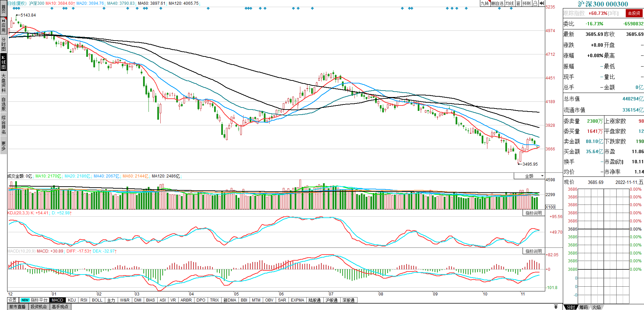Click the lock icon in chart toolbar
The width and height of the screenshot is (644, 310).
pos(535,3)
